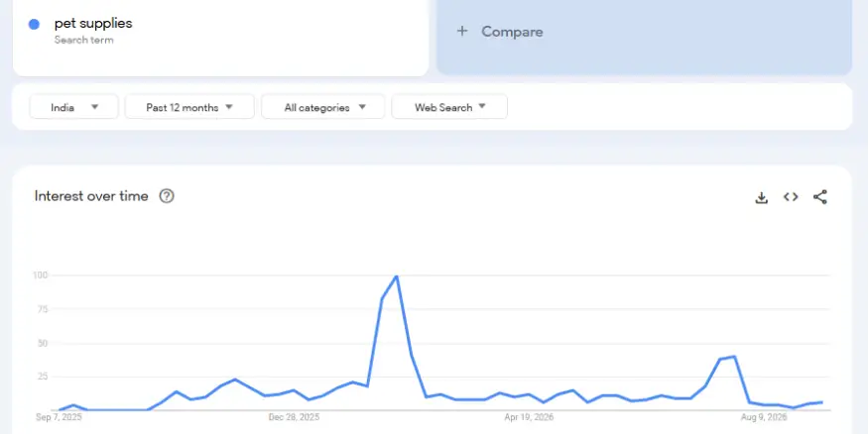Click the Interest over time heading

pos(91,196)
